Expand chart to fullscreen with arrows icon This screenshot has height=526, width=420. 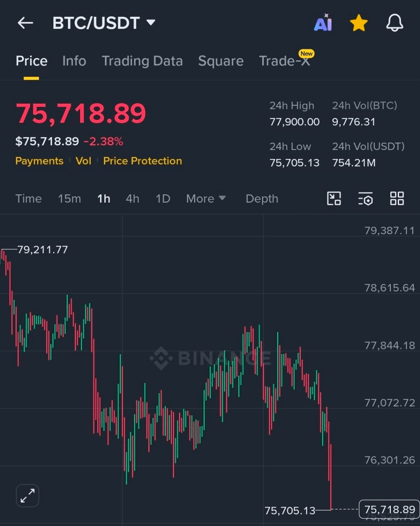click(28, 496)
